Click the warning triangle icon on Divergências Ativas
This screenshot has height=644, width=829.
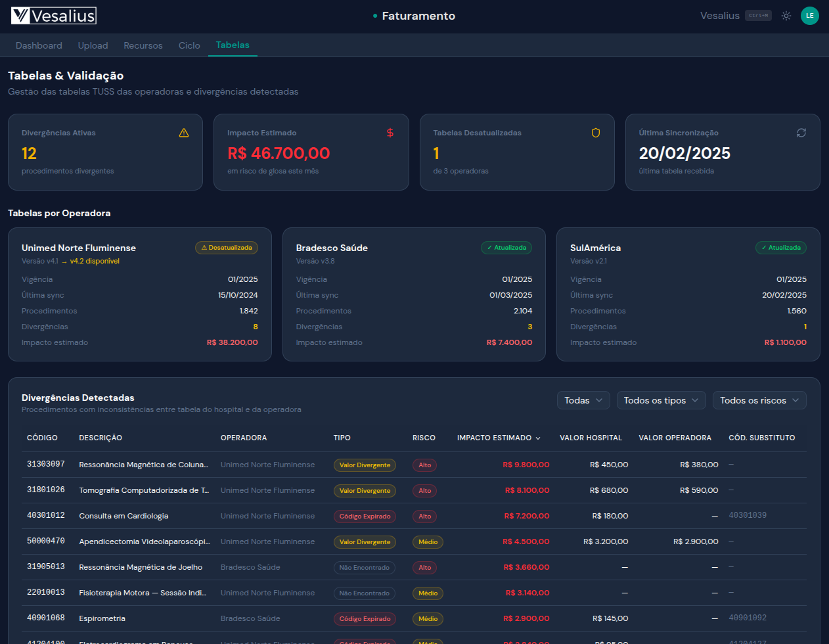[x=184, y=133]
